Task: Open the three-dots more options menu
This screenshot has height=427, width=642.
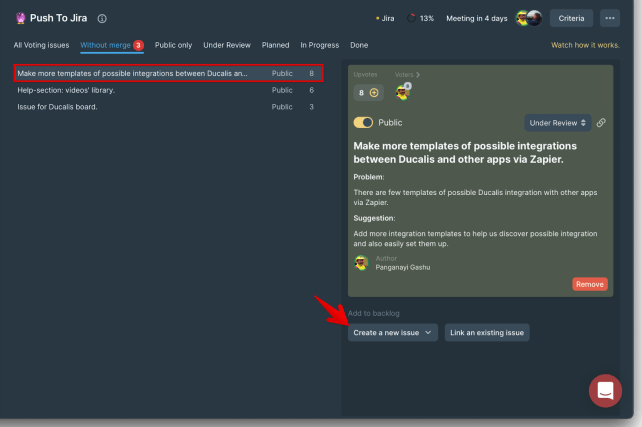Action: [610, 18]
